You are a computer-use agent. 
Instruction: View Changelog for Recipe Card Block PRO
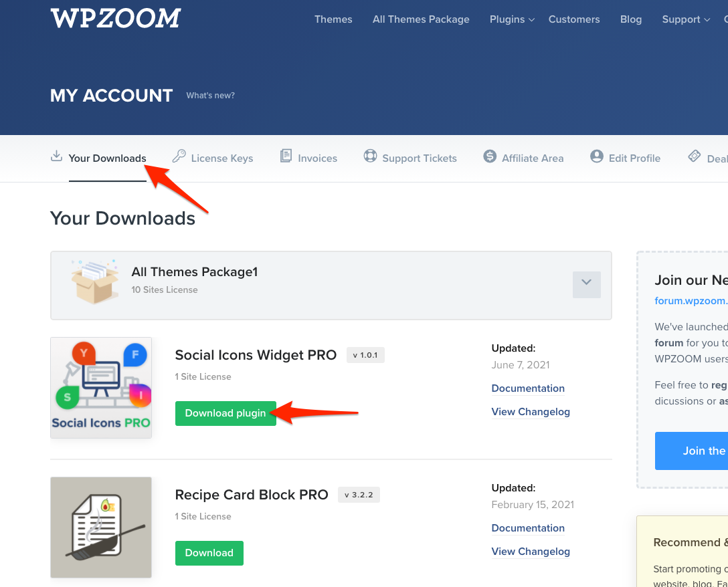pos(530,552)
